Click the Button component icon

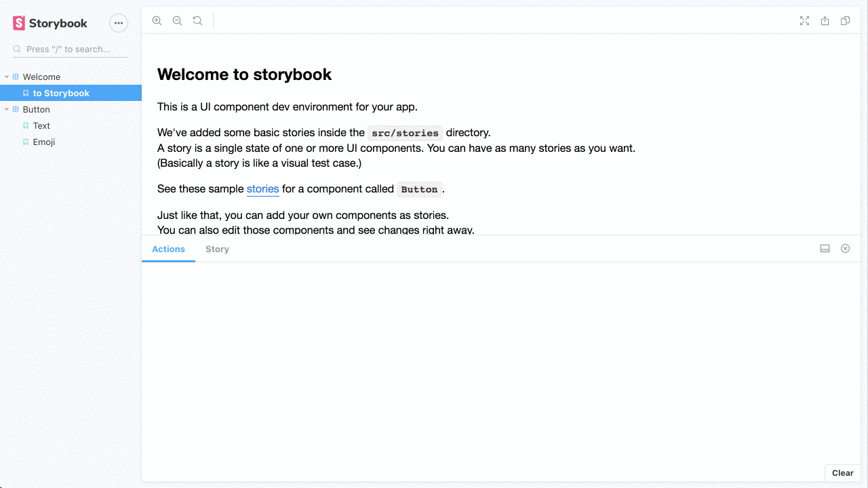16,109
